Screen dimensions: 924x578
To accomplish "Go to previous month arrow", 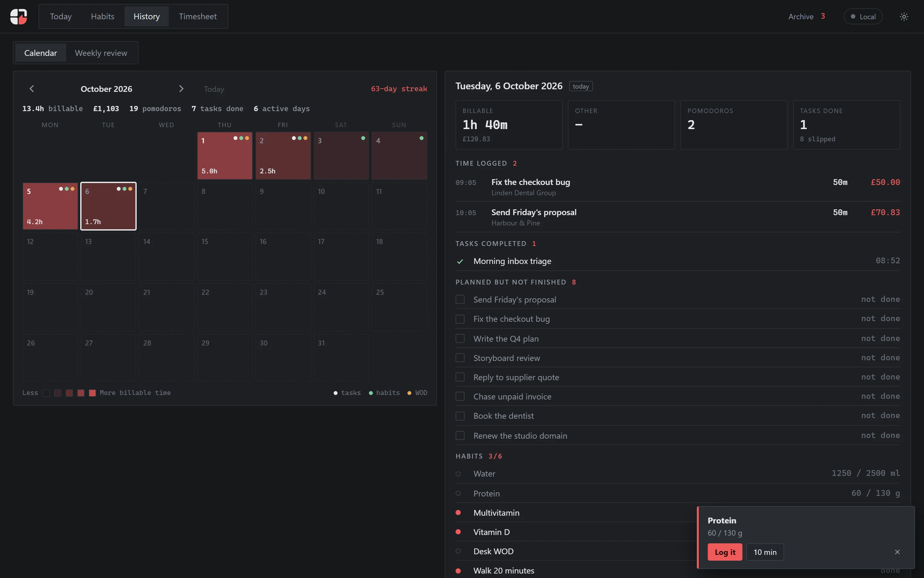I will coord(32,89).
